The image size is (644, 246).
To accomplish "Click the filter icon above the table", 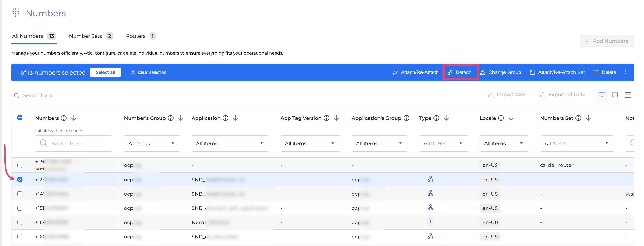I will pyautogui.click(x=602, y=95).
